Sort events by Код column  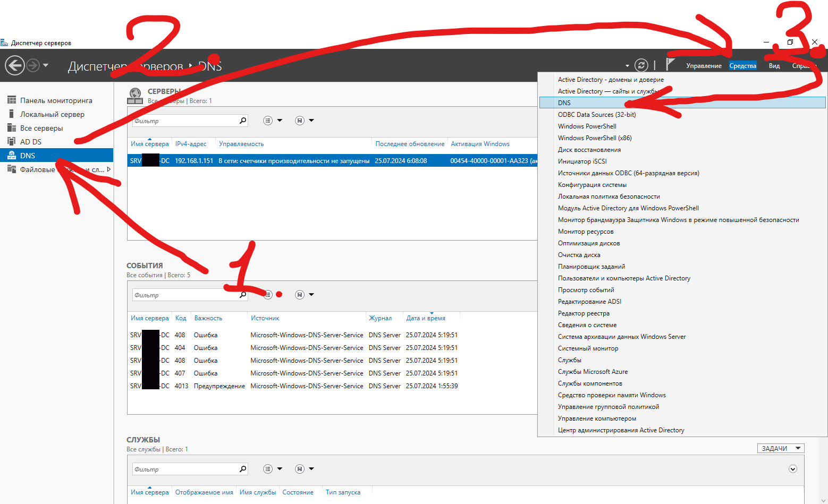click(181, 318)
